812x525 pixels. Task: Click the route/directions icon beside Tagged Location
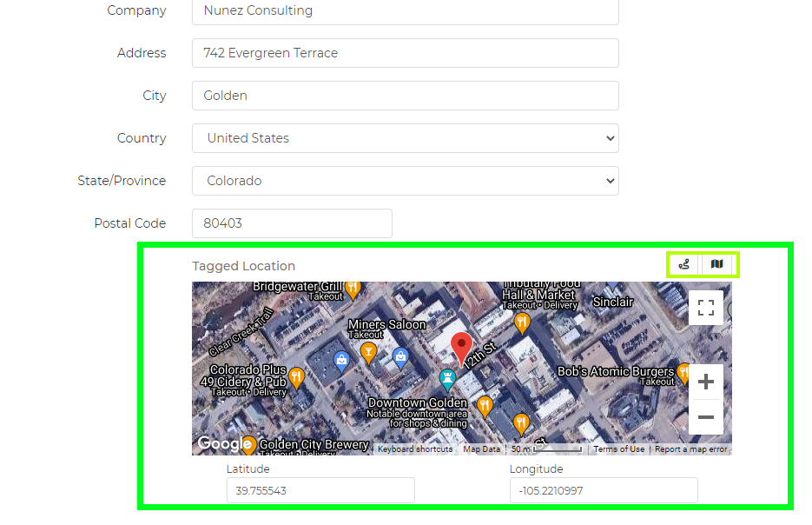pyautogui.click(x=683, y=264)
